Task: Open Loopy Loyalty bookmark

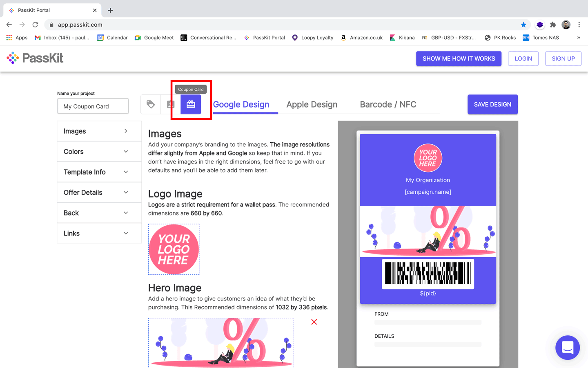Action: [x=313, y=38]
